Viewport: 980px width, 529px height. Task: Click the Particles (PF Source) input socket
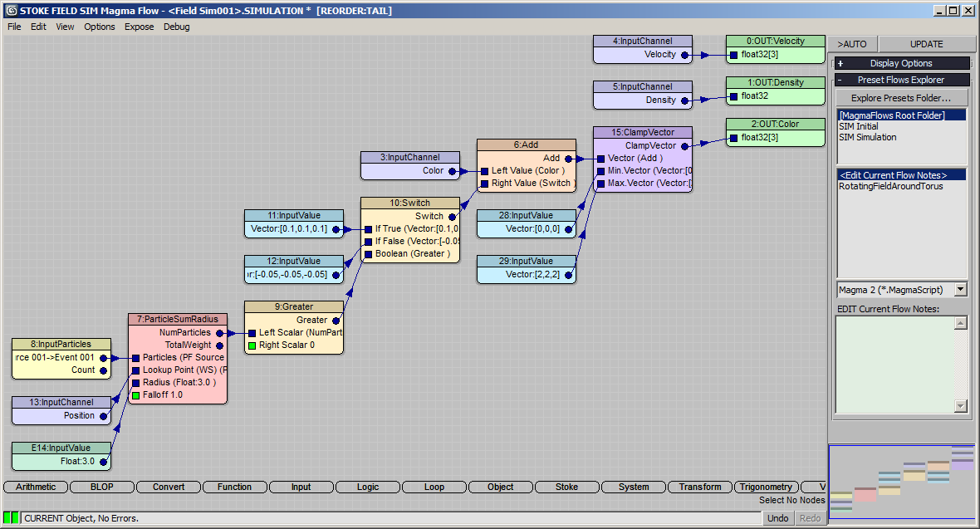pos(135,358)
